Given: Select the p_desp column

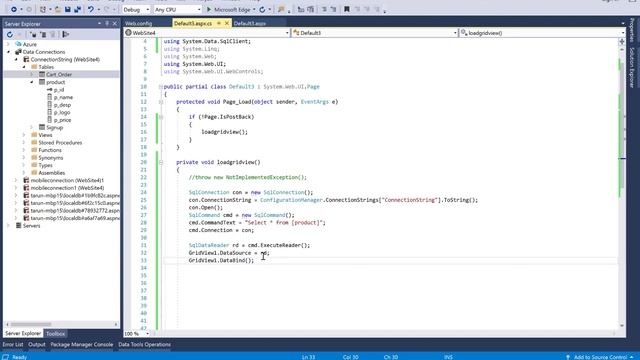Looking at the screenshot, I should click(x=62, y=105).
